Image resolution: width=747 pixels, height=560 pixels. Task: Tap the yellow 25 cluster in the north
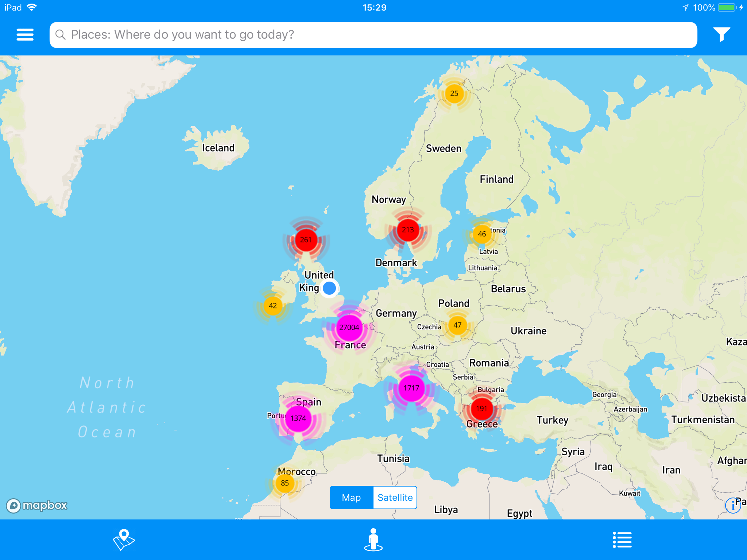pyautogui.click(x=454, y=94)
